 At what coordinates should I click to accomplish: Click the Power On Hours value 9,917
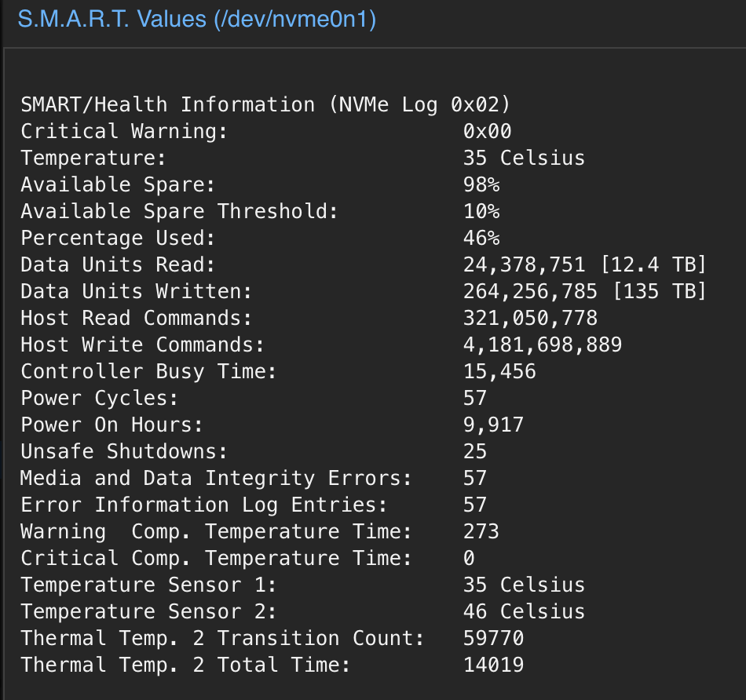point(493,425)
